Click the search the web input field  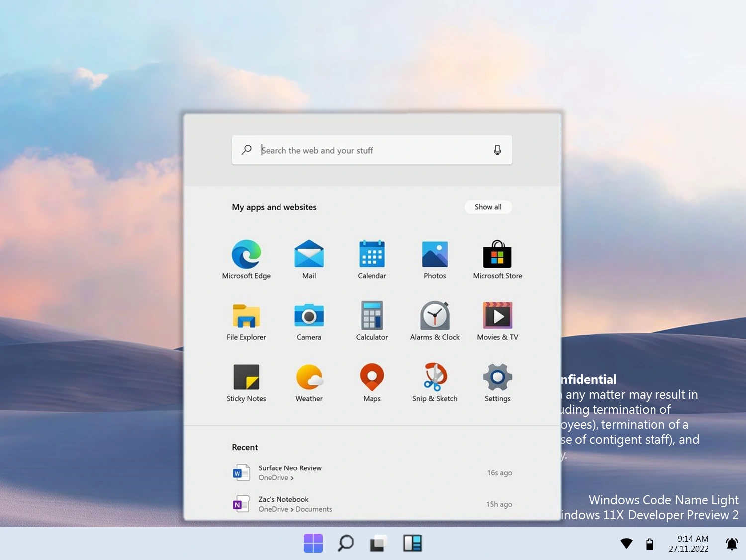click(x=372, y=150)
